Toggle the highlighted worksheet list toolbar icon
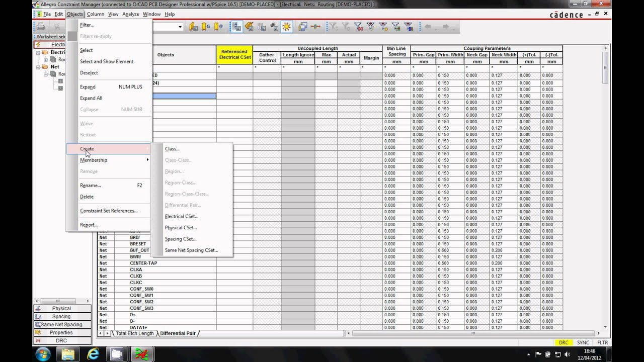Image resolution: width=644 pixels, height=362 pixels. click(x=236, y=27)
